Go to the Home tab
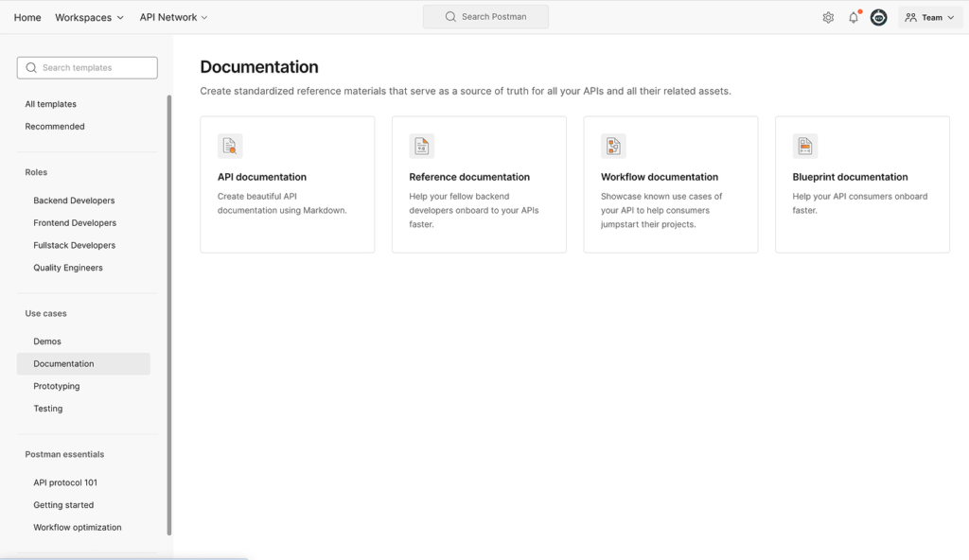 pos(27,17)
